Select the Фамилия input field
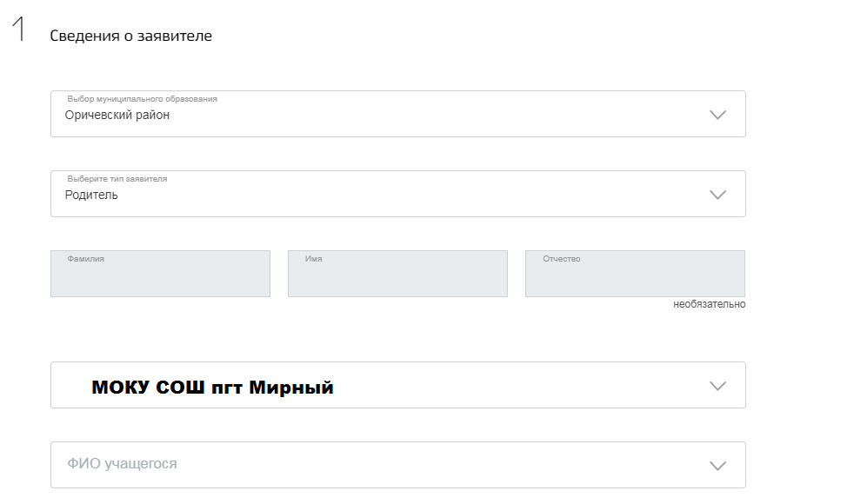 160,274
